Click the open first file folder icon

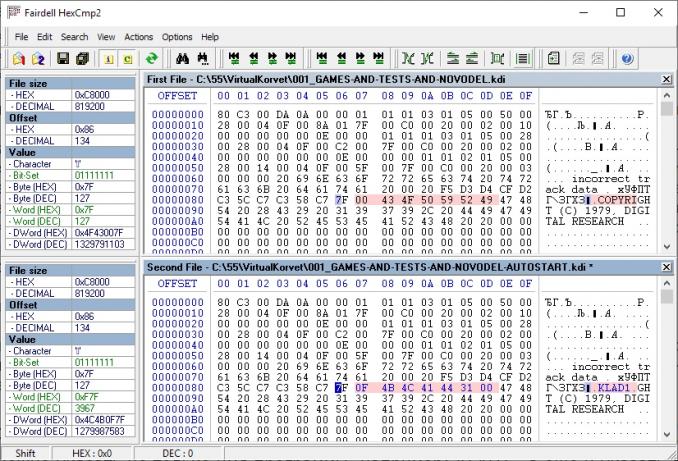tap(19, 59)
